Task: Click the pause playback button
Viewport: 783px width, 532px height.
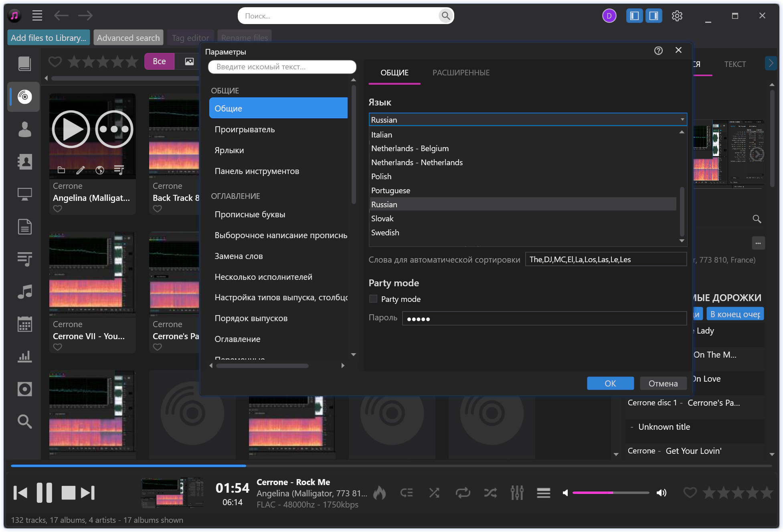Action: (x=44, y=493)
